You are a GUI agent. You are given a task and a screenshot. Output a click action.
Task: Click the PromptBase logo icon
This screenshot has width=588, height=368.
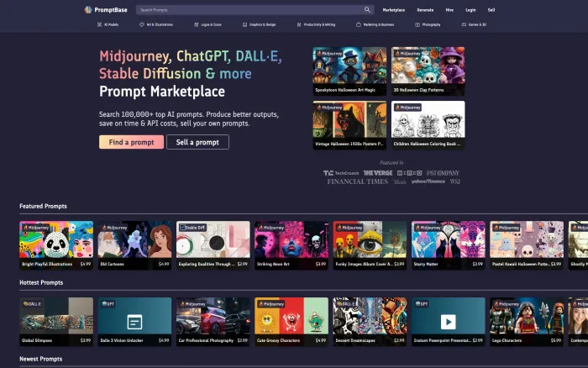tap(88, 10)
